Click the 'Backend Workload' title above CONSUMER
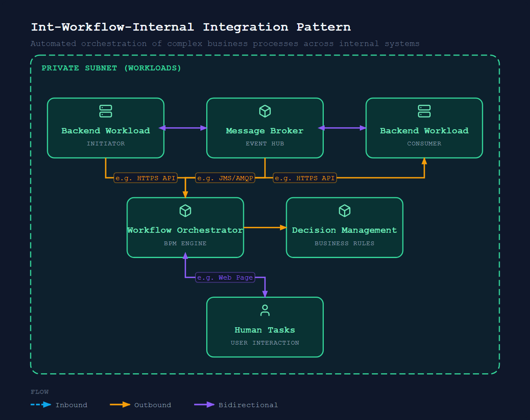 (424, 131)
